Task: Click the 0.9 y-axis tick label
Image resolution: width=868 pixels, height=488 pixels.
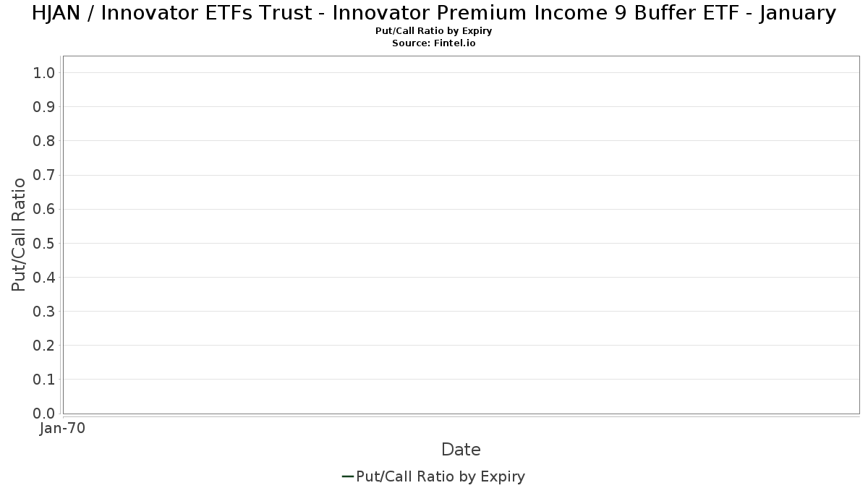Action: coord(45,106)
